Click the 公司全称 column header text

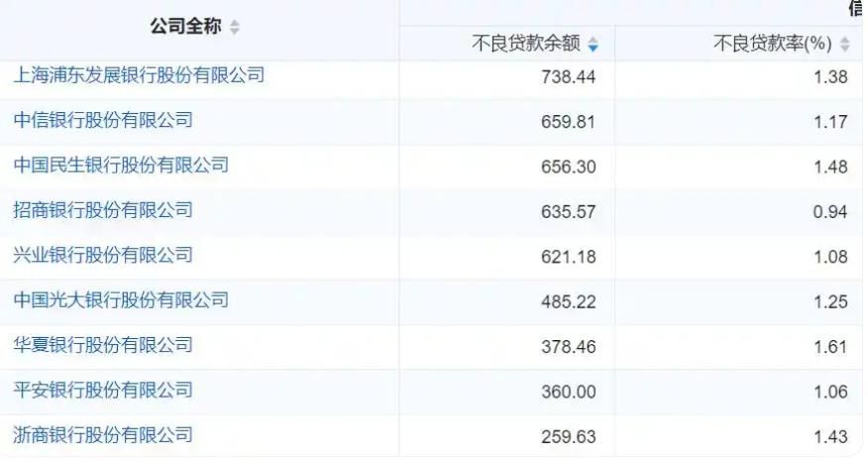click(185, 27)
